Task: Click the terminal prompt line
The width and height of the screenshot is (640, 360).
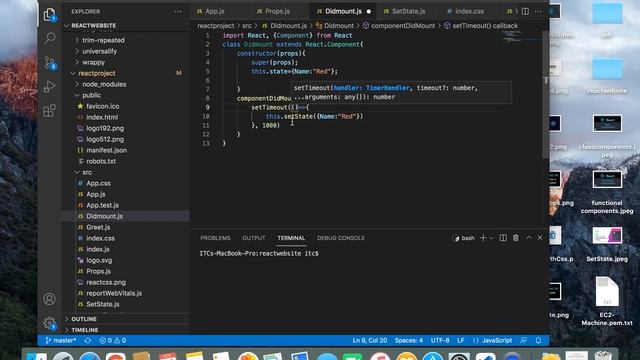Action: pyautogui.click(x=259, y=253)
